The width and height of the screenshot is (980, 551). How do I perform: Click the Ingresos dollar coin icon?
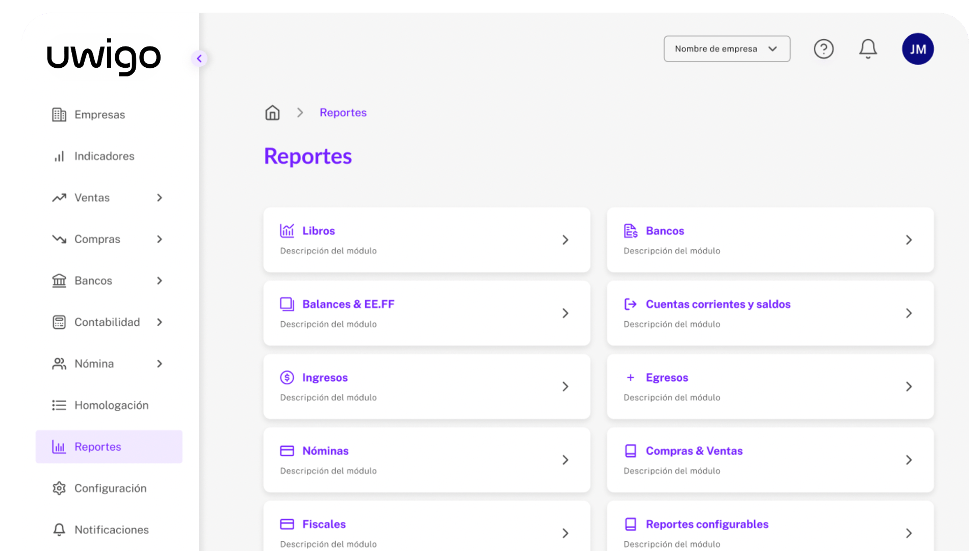coord(287,378)
